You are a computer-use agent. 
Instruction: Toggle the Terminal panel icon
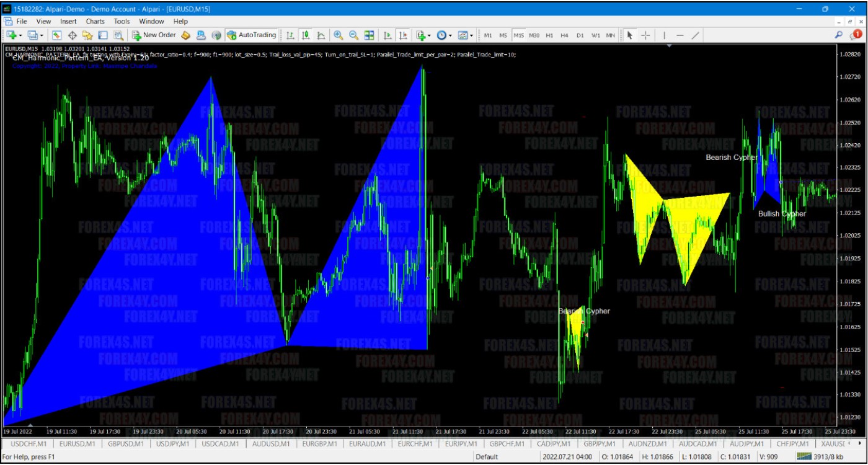point(103,35)
